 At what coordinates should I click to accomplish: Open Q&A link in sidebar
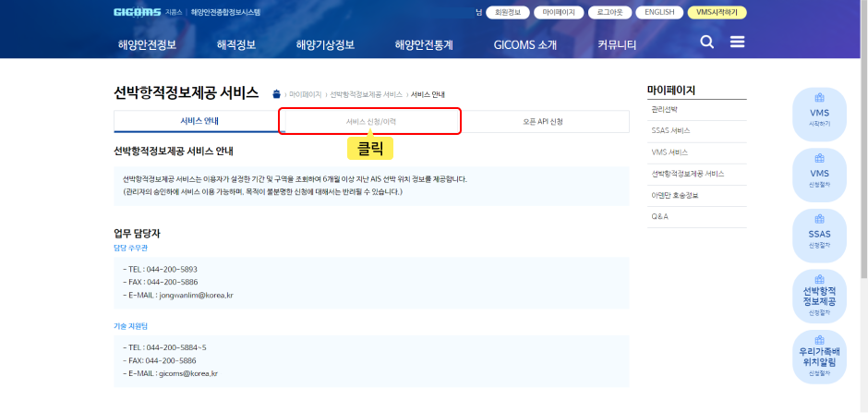(659, 216)
